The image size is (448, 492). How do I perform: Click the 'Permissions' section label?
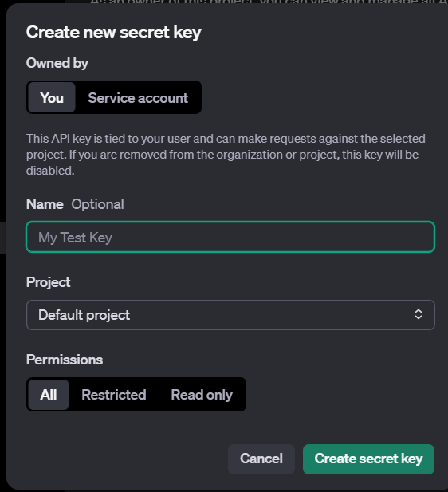tap(65, 360)
